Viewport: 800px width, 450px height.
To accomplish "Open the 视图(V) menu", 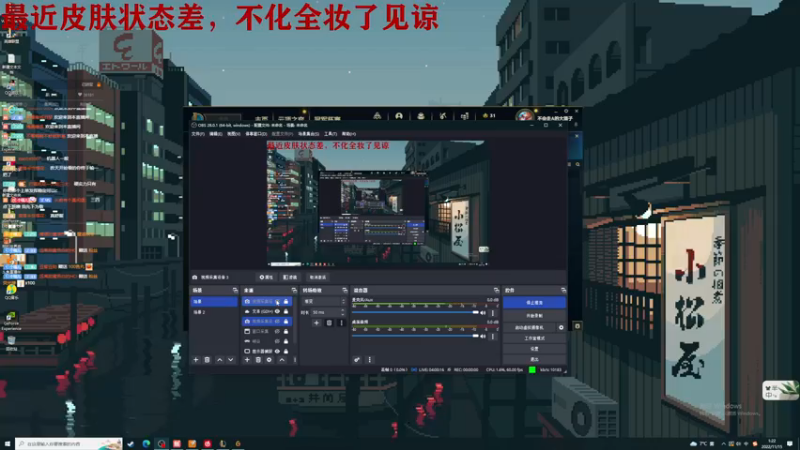I will (234, 134).
